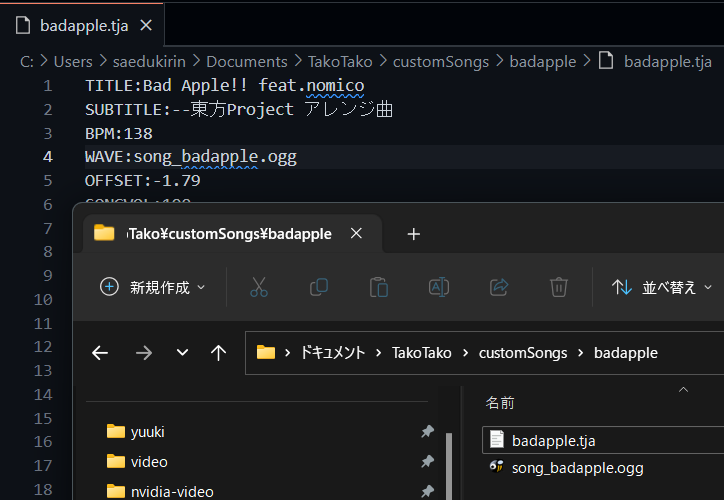This screenshot has height=500, width=724.
Task: Click badapple folder in the editor breadcrumb
Action: point(543,61)
